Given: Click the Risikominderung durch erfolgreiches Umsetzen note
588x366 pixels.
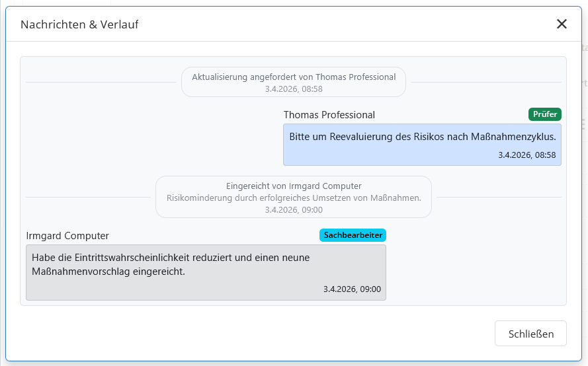Looking at the screenshot, I should pos(294,198).
